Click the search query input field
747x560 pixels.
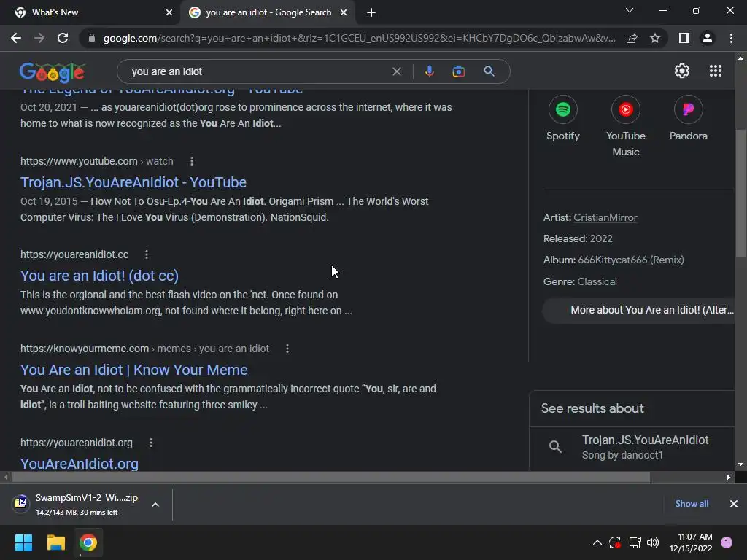tap(258, 71)
